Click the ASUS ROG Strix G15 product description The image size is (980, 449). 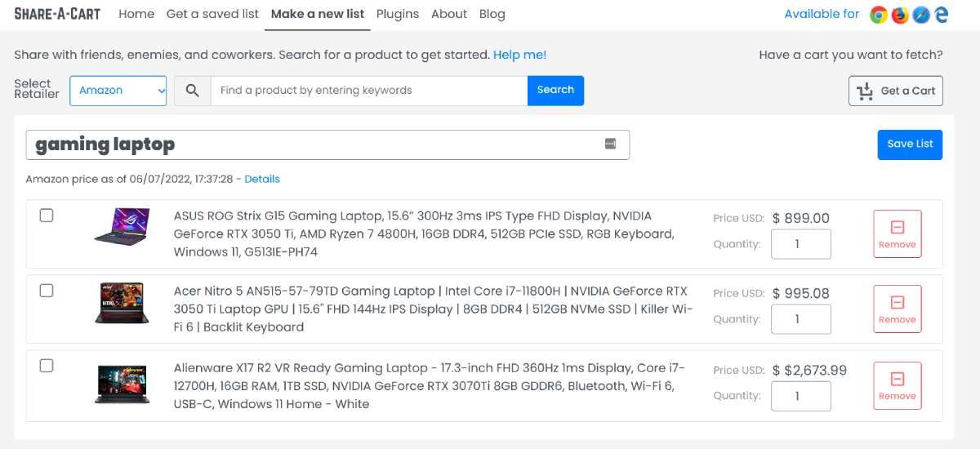[424, 234]
